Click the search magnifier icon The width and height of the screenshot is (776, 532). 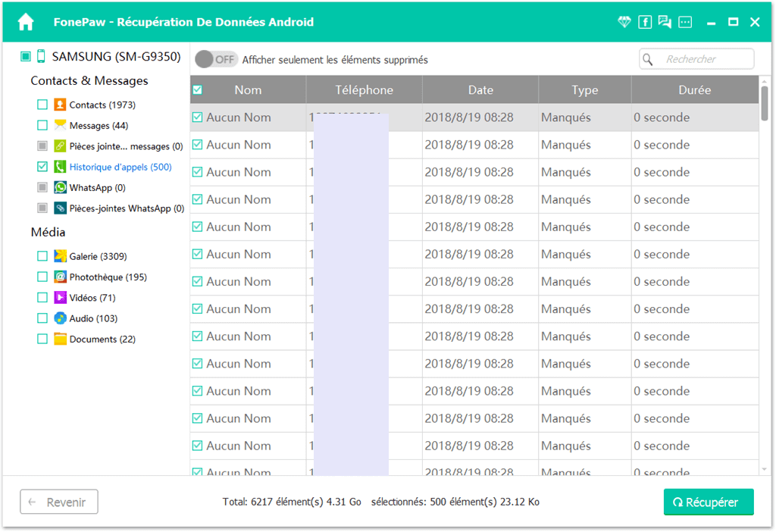point(648,59)
